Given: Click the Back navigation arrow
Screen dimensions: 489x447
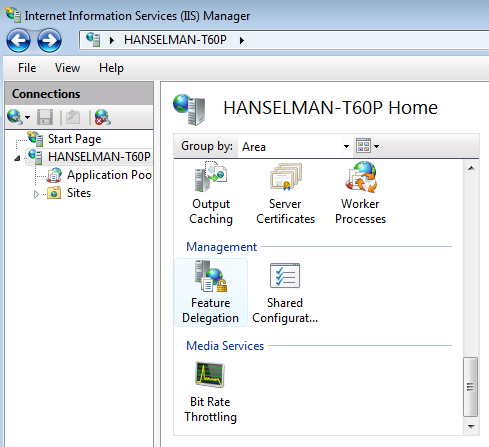Looking at the screenshot, I should click(18, 41).
